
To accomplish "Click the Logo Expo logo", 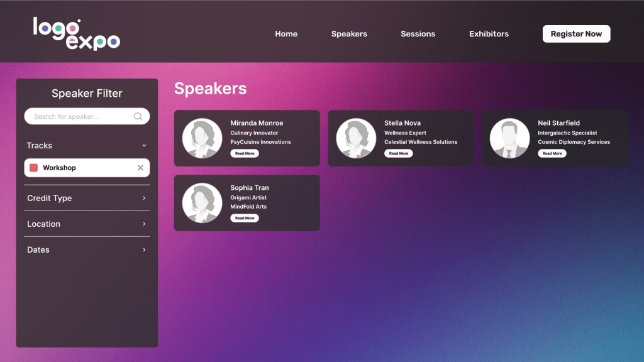I will [x=76, y=34].
